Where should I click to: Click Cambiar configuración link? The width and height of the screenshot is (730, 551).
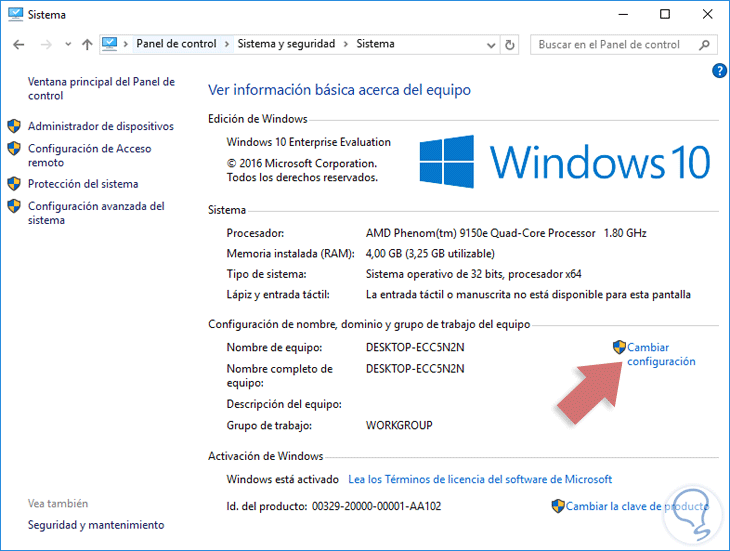pos(661,354)
